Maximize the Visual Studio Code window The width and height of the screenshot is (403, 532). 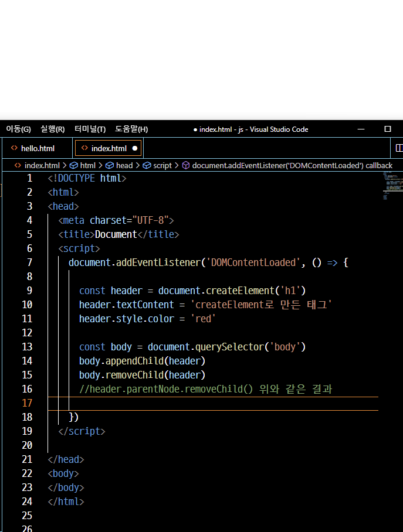coord(388,129)
